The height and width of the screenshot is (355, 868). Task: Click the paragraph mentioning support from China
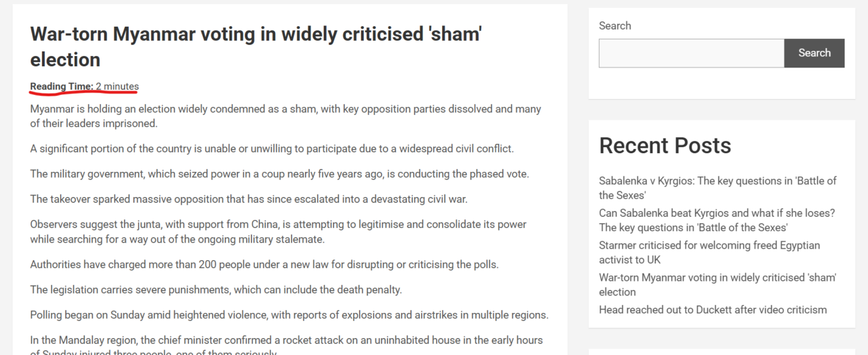pos(278,231)
